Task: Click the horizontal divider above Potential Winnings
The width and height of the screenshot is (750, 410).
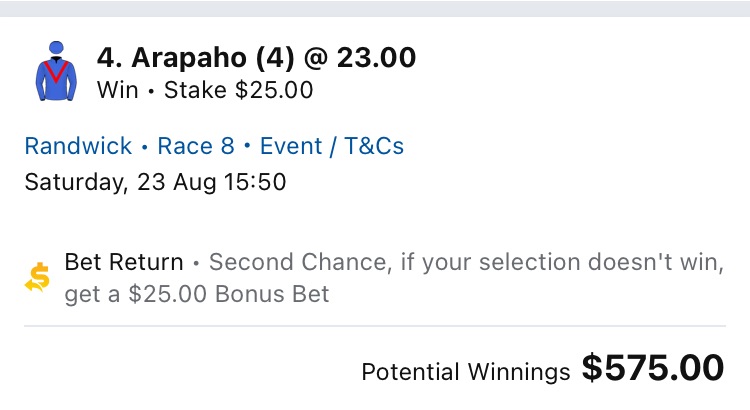Action: tap(375, 326)
